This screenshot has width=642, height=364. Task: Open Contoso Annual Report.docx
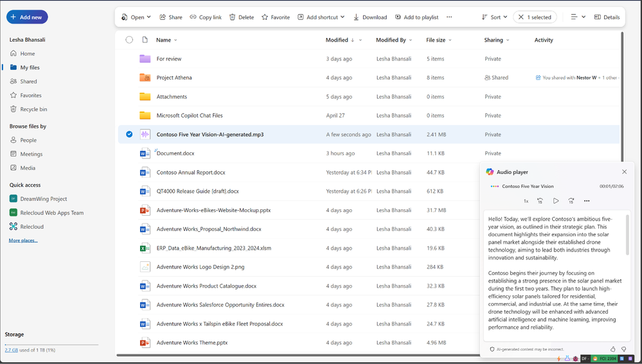[191, 173]
